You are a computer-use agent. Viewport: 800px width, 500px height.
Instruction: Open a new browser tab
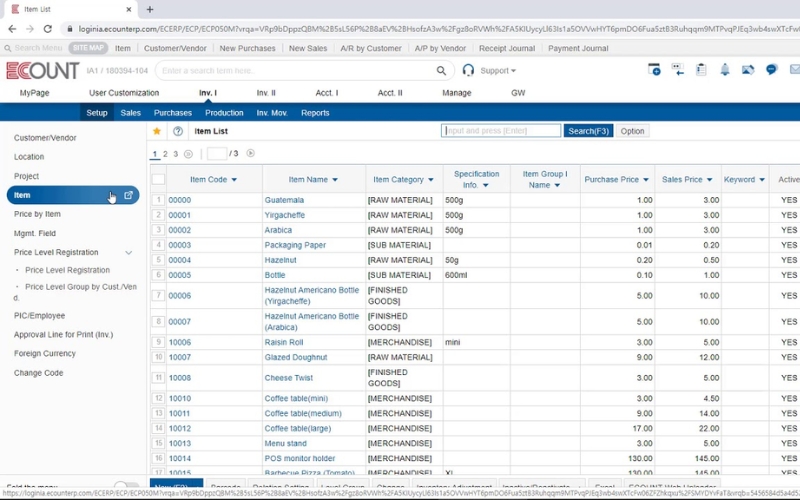pos(149,9)
